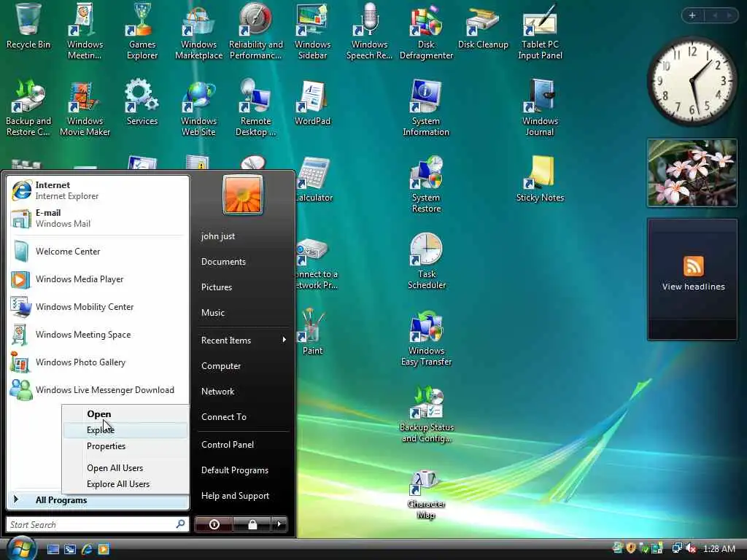The width and height of the screenshot is (747, 560).
Task: Open System Restore desktop shortcut
Action: pos(426,184)
